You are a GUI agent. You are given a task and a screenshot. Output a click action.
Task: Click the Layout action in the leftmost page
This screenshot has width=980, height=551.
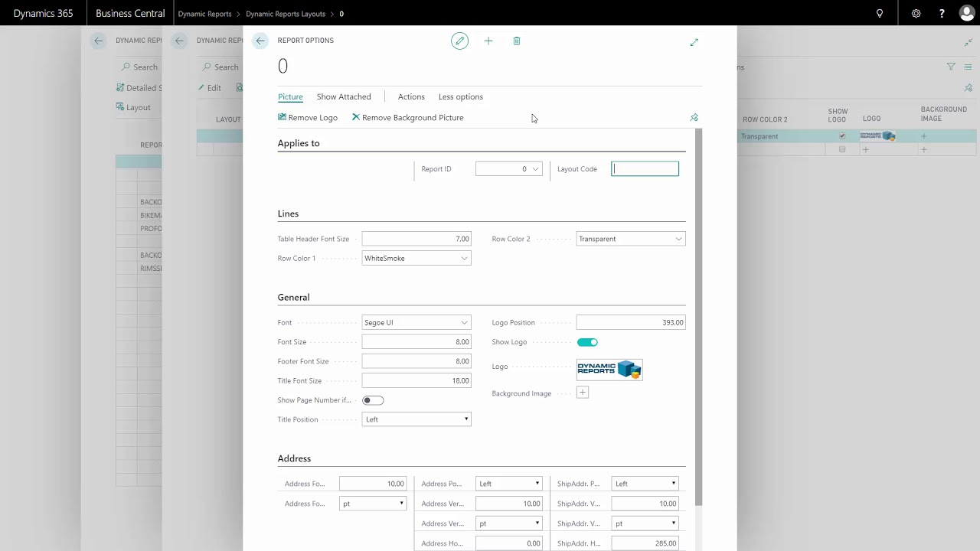click(x=133, y=108)
